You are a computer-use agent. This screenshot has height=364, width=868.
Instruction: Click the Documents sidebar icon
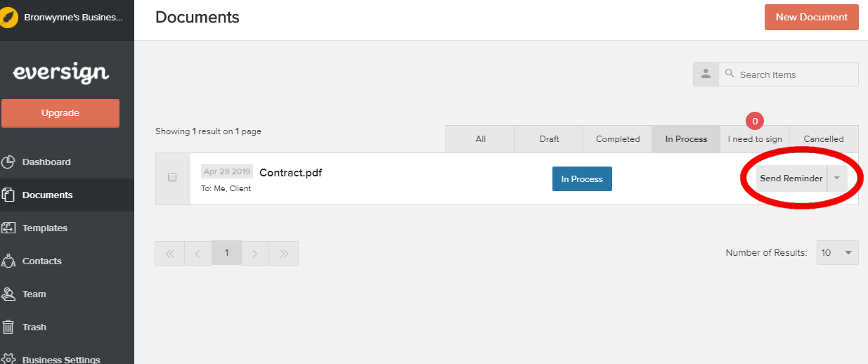[8, 195]
